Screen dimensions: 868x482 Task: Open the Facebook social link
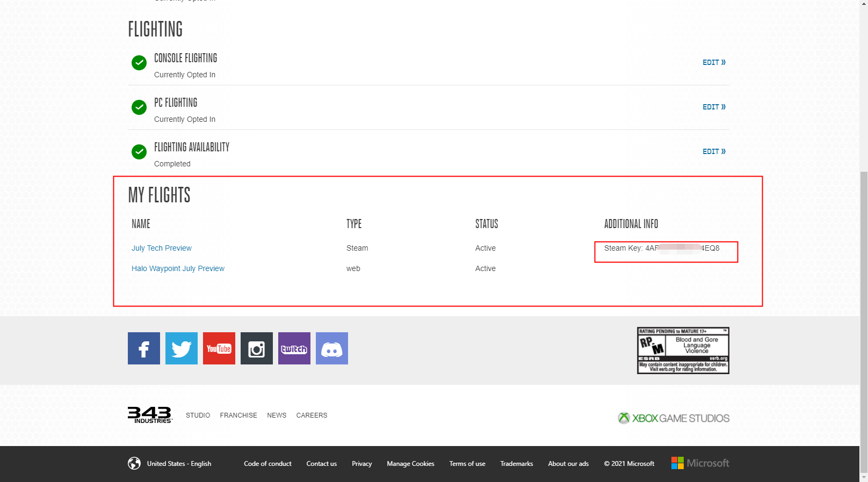144,348
